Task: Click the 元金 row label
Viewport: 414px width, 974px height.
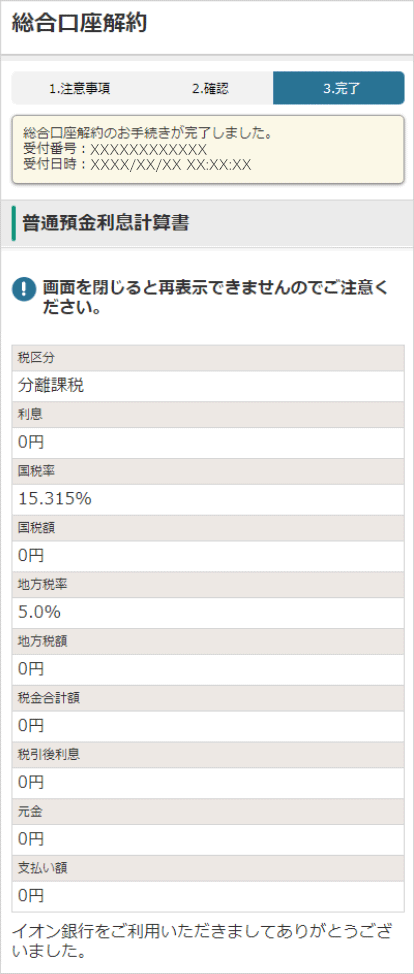Action: (30, 812)
